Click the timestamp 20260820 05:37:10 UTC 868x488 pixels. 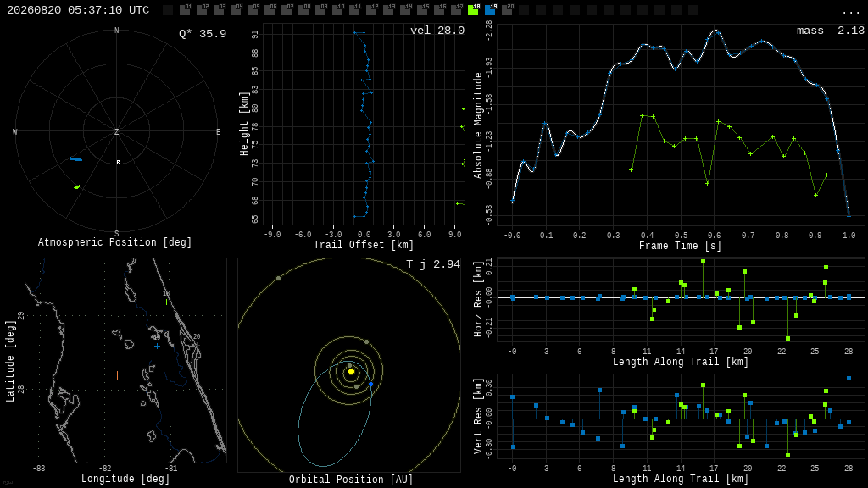[78, 10]
